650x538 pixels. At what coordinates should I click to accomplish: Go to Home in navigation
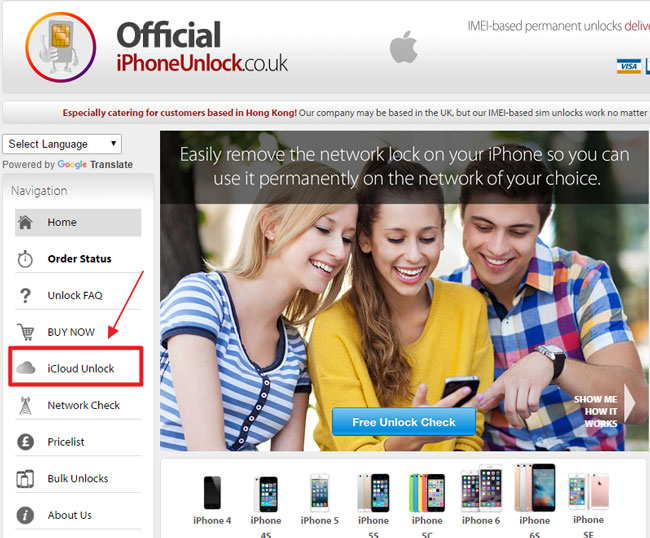(x=78, y=222)
